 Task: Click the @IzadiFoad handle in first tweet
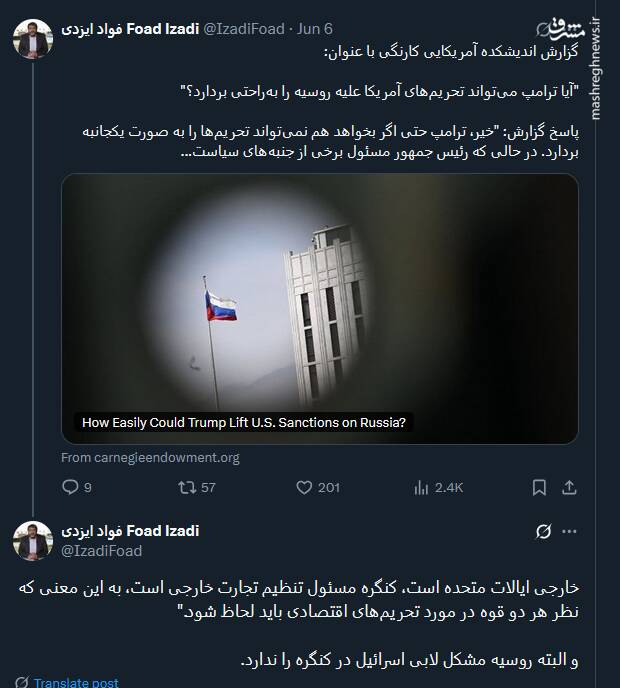click(x=244, y=30)
